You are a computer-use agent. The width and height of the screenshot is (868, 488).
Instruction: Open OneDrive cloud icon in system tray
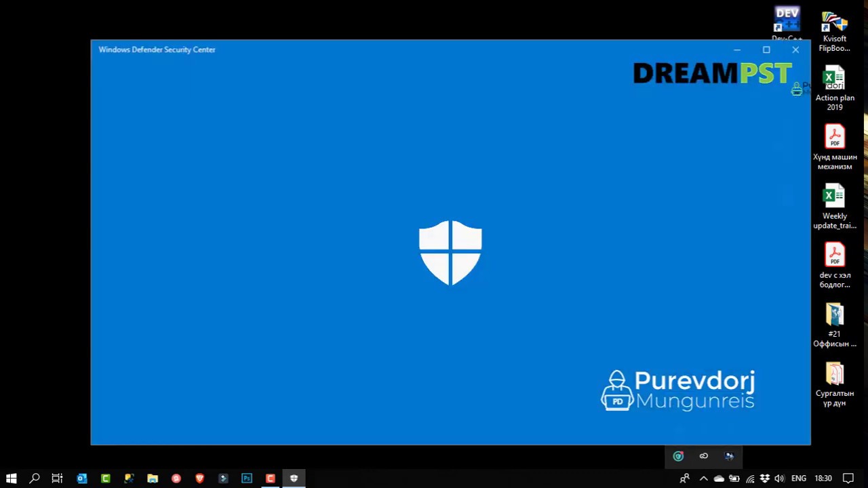coord(719,479)
